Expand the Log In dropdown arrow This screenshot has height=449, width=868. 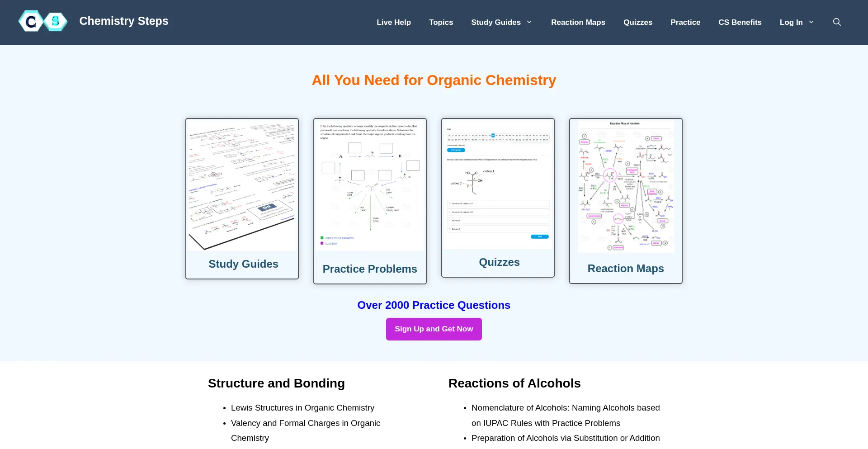tap(811, 22)
